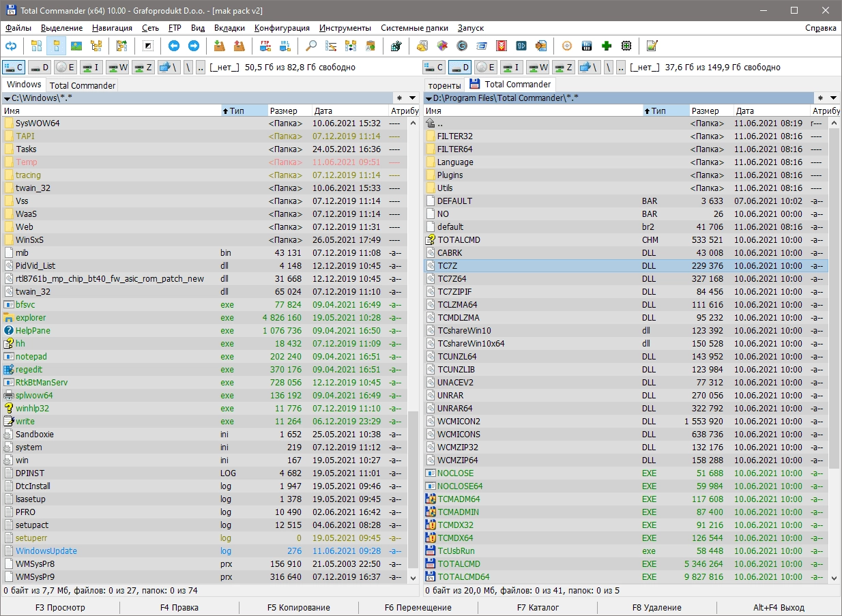Viewport: 842px width, 616px height.
Task: Click the orange disc toolbar icon
Action: (x=567, y=46)
